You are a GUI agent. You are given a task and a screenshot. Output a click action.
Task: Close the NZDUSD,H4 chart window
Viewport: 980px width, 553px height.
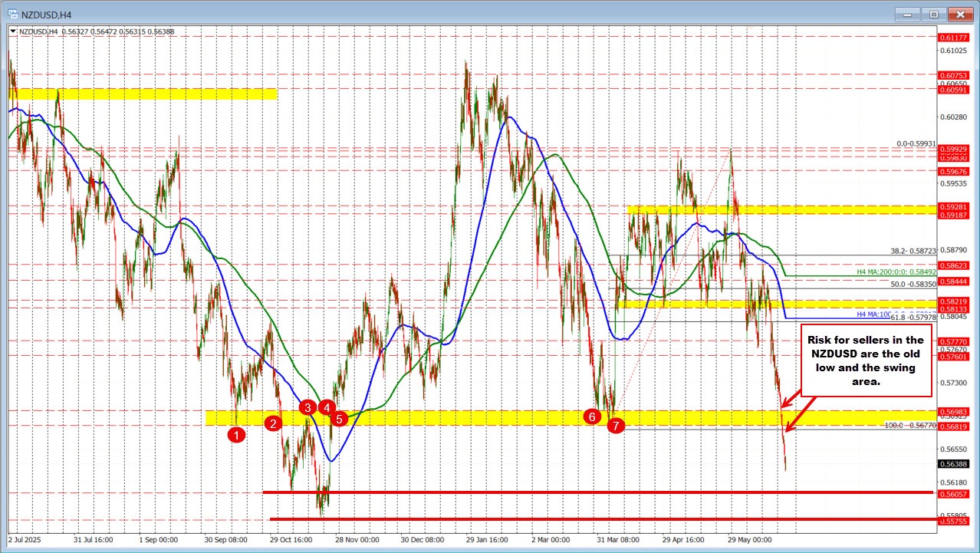tap(960, 14)
